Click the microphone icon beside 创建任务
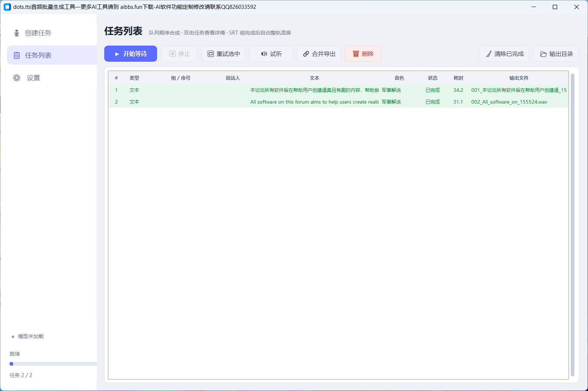 coord(17,33)
